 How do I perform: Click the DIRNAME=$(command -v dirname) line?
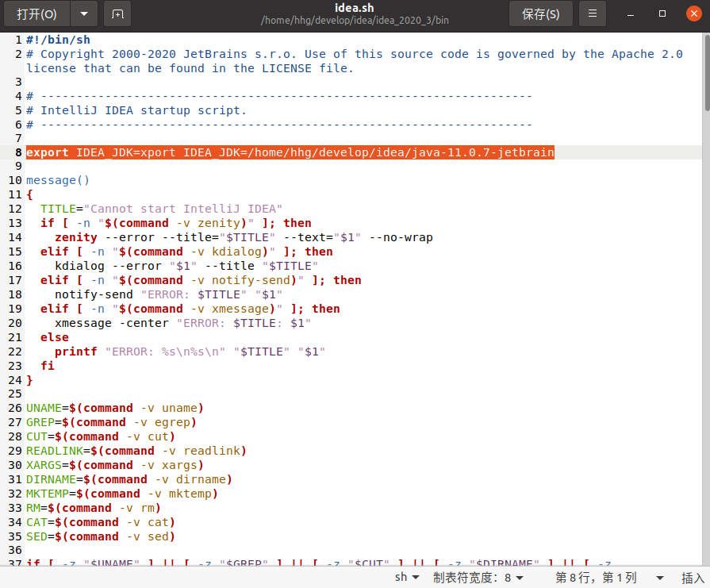click(129, 479)
